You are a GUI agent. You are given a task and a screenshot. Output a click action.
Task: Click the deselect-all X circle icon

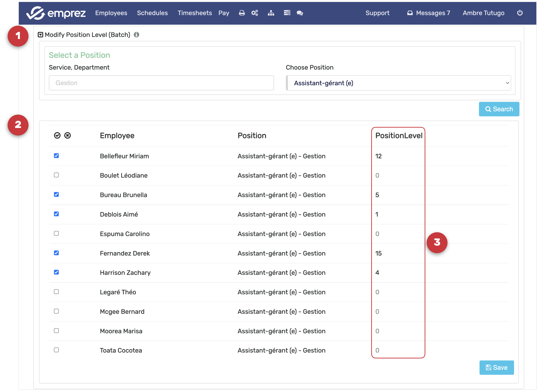tap(67, 136)
